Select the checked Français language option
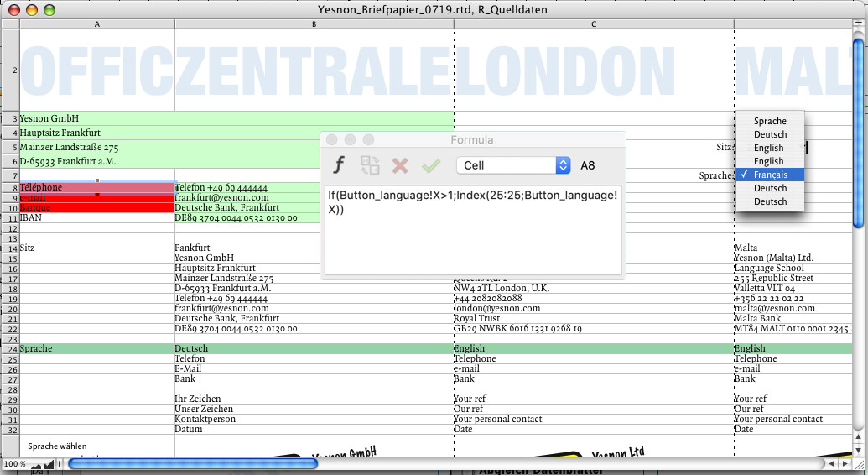 point(770,175)
